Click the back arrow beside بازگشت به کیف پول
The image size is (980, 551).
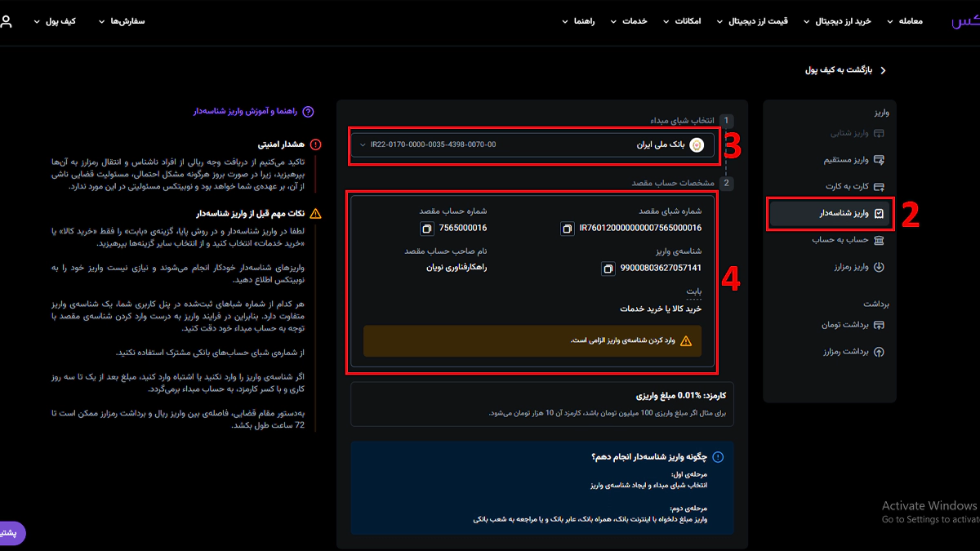[883, 70]
